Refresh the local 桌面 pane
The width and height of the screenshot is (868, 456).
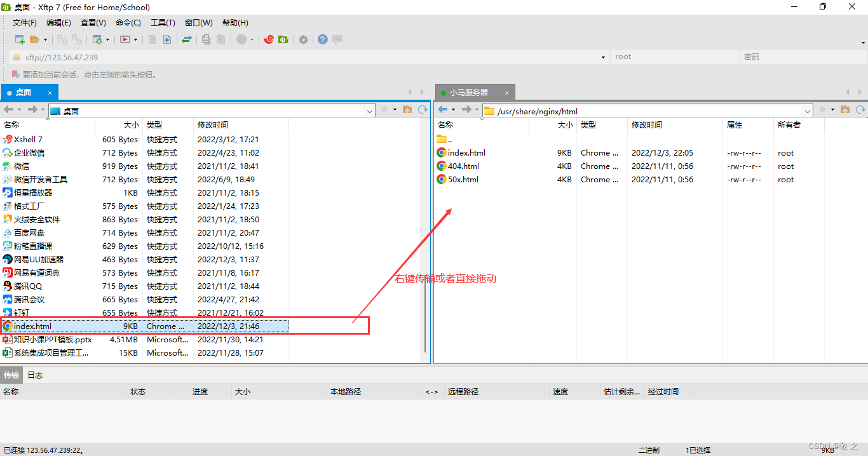click(423, 110)
